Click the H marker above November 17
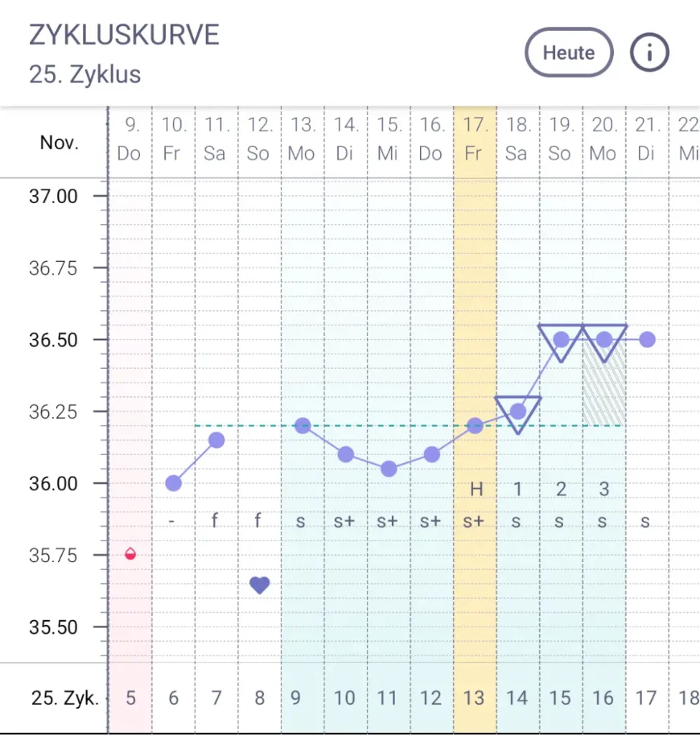 tap(475, 489)
